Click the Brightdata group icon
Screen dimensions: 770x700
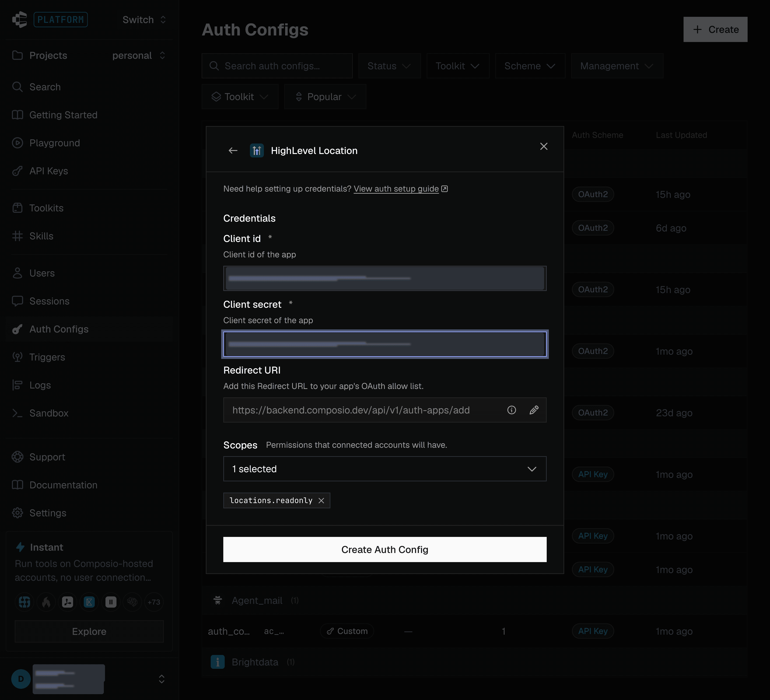(218, 662)
